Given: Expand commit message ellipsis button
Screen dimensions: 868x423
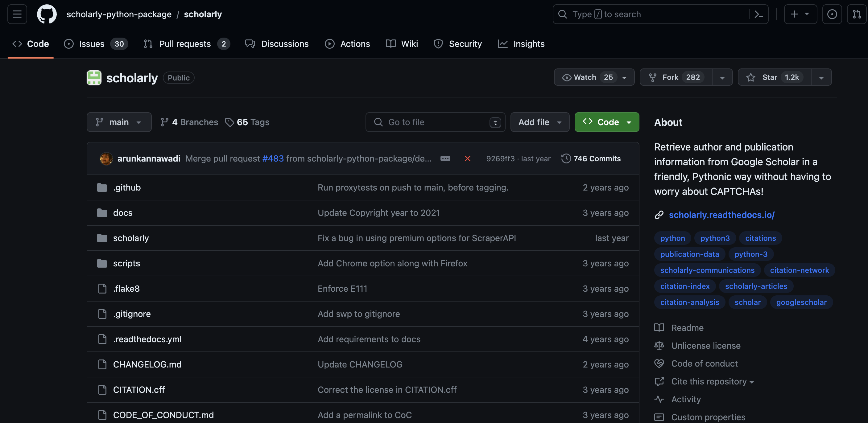Looking at the screenshot, I should (445, 158).
